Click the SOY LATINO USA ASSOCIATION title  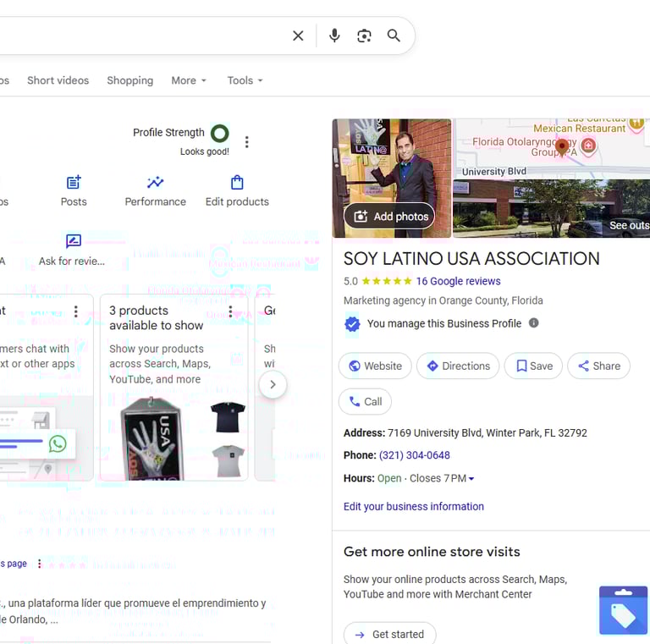[471, 259]
